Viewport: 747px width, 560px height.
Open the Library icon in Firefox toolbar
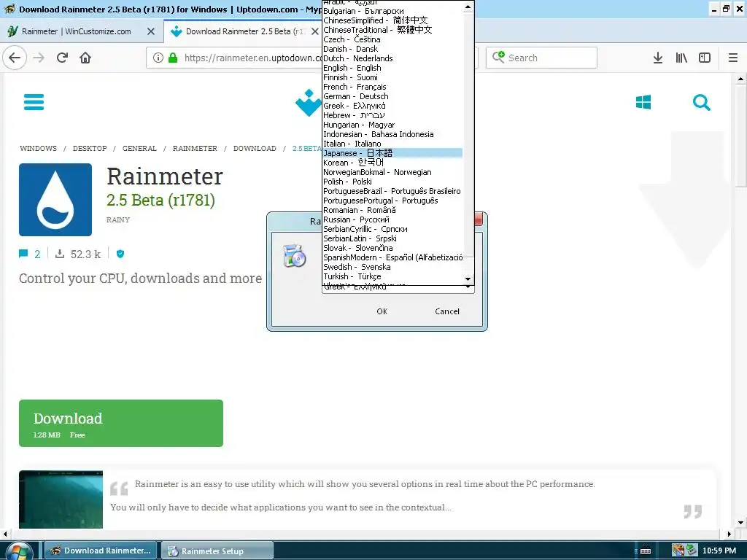[681, 58]
